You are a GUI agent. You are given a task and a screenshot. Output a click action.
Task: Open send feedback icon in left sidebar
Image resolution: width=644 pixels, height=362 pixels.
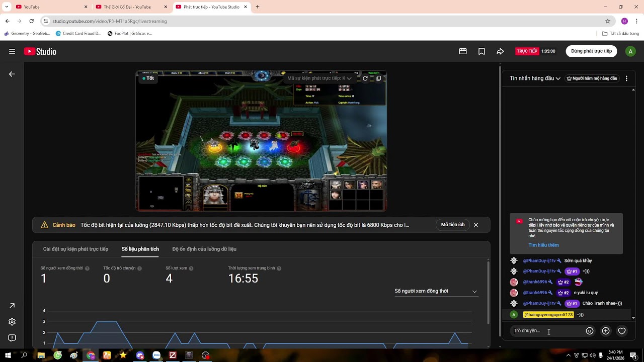pos(12,338)
